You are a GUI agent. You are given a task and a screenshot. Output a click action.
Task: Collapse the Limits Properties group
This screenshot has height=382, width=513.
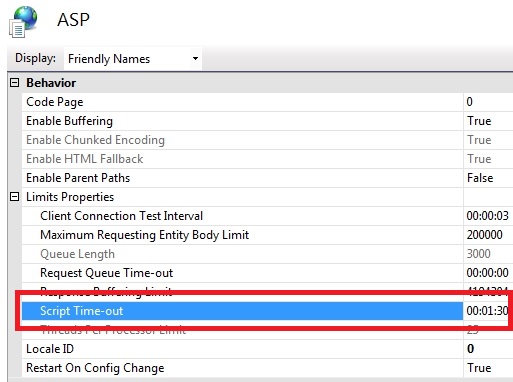(14, 197)
